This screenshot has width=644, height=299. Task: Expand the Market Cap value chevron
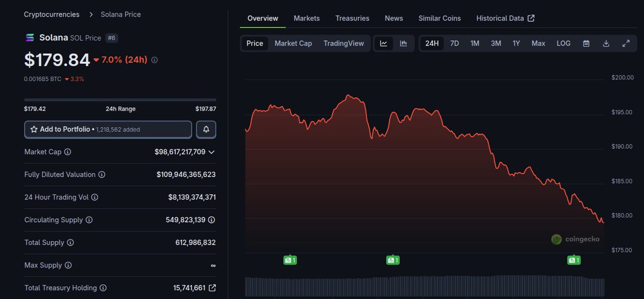(x=211, y=152)
